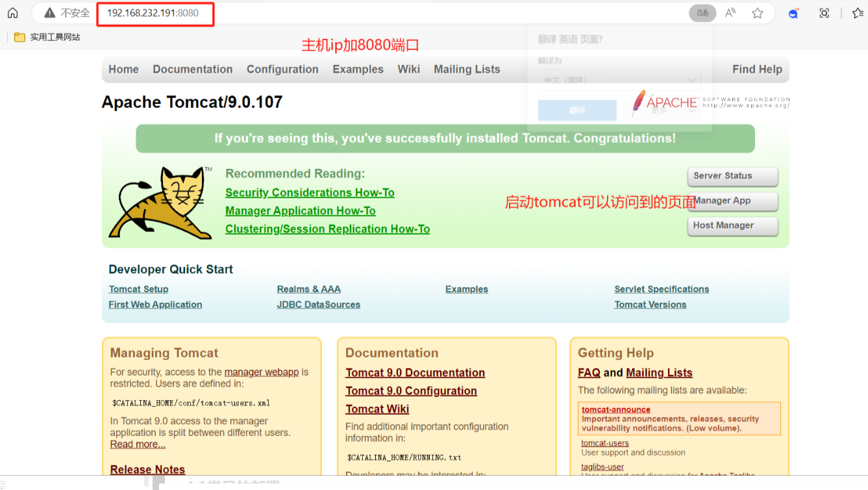868x490 pixels.
Task: Open the taglibs-user mailing list link
Action: tap(602, 467)
